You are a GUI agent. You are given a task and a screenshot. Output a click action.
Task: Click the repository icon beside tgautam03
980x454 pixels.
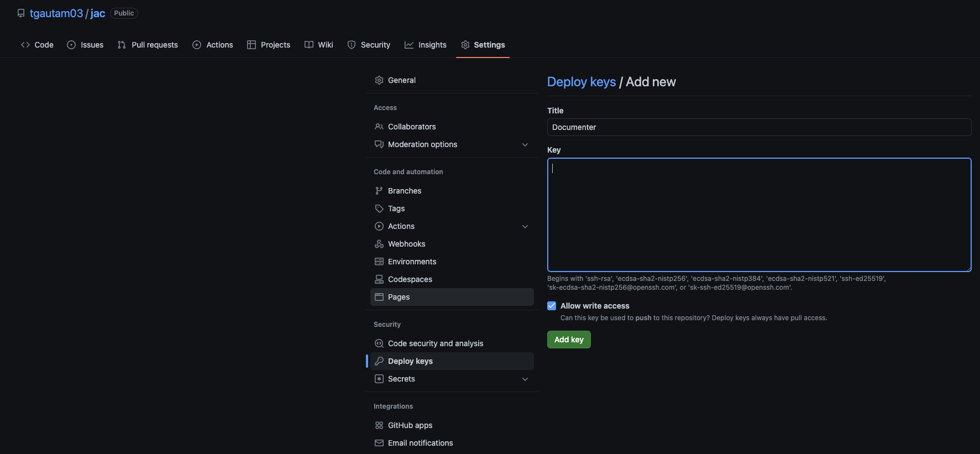[x=21, y=13]
